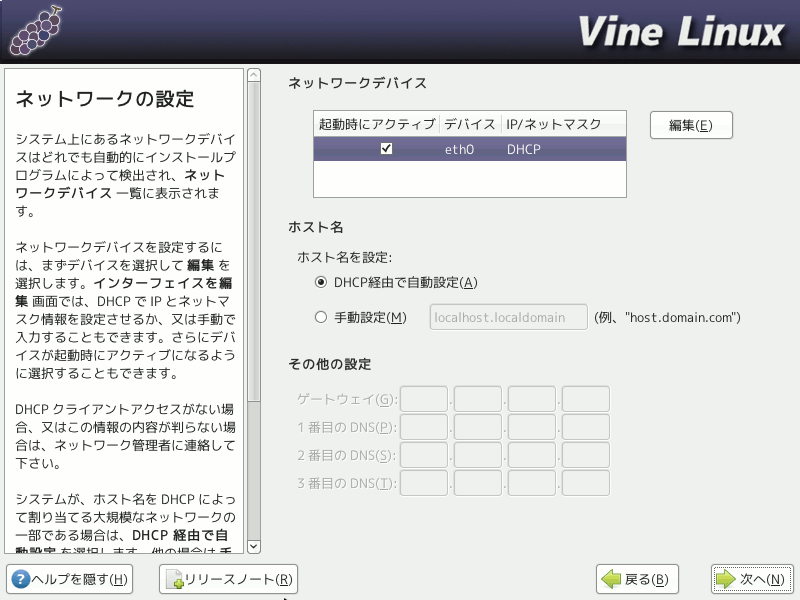This screenshot has height=600, width=800.
Task: Click the その他の設定 section label
Action: pyautogui.click(x=330, y=364)
